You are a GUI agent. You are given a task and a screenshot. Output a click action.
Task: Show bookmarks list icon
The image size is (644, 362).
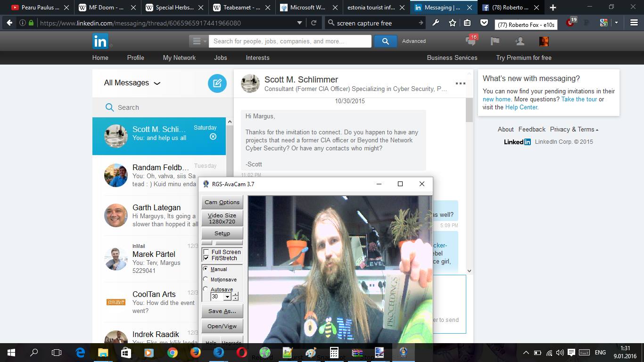[467, 23]
